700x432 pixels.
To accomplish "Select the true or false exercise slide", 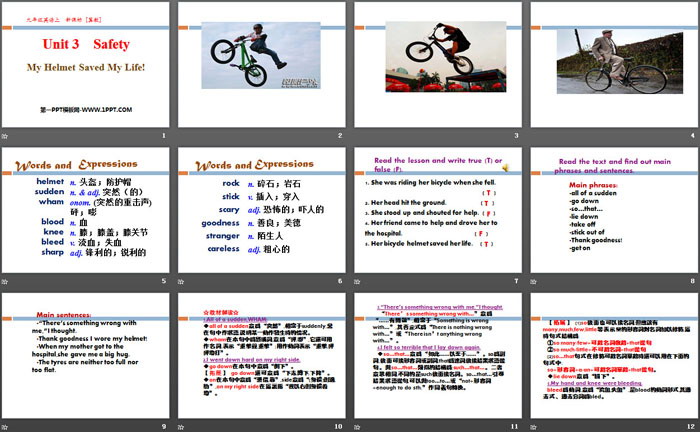I will [x=437, y=211].
